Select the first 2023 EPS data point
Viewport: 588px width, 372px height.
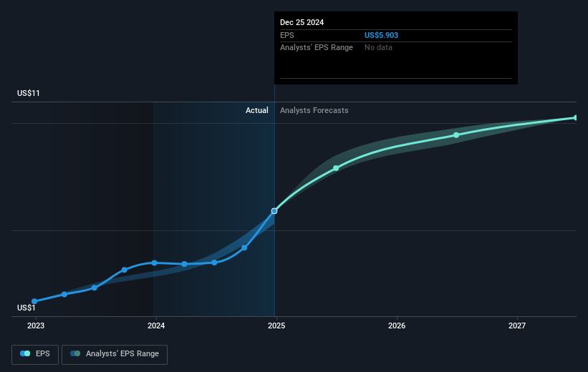coord(34,301)
